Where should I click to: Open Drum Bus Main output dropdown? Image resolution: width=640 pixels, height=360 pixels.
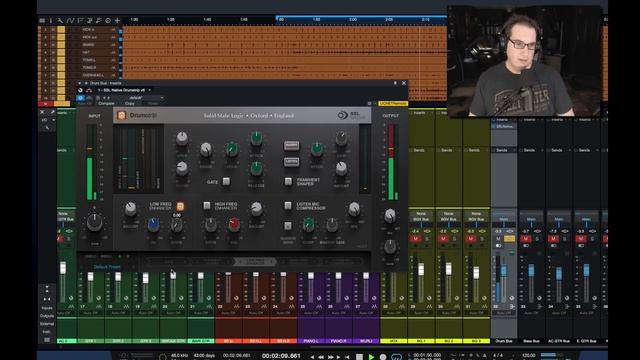tap(504, 219)
